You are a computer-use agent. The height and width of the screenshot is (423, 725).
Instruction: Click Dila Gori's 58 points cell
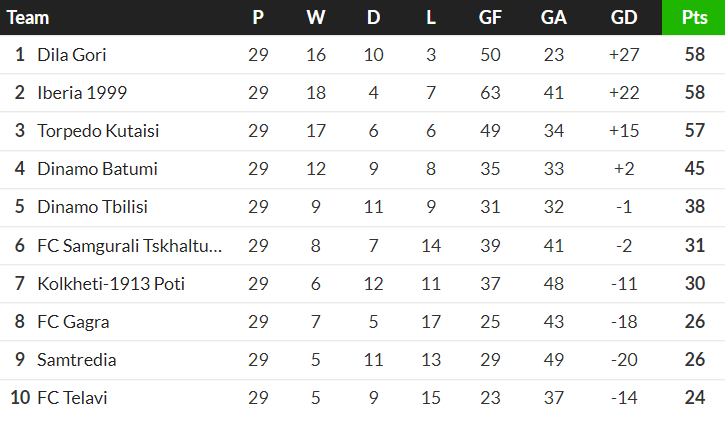(694, 55)
